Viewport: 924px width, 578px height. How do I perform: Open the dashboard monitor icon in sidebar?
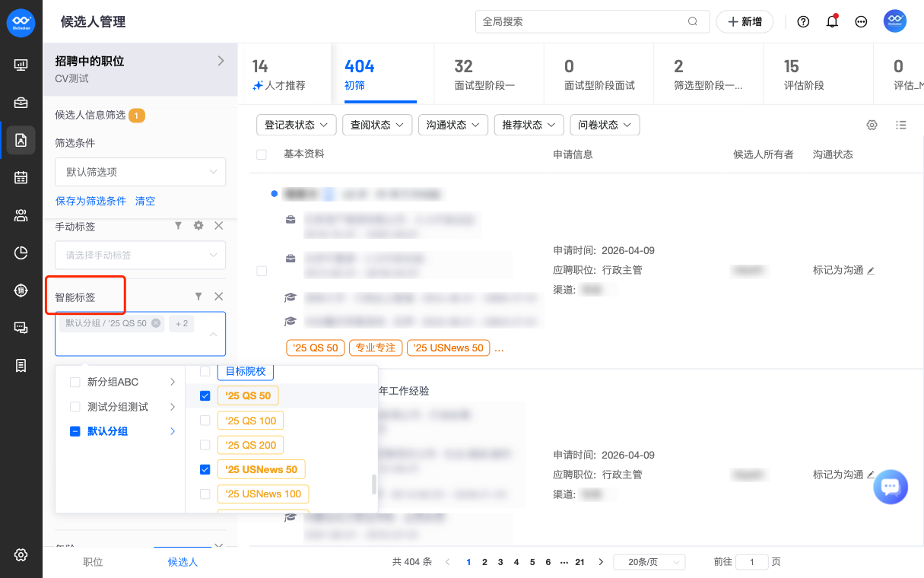click(21, 65)
